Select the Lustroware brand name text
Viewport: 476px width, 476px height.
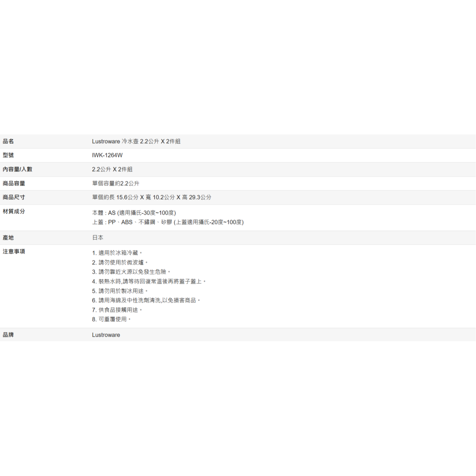click(x=106, y=335)
